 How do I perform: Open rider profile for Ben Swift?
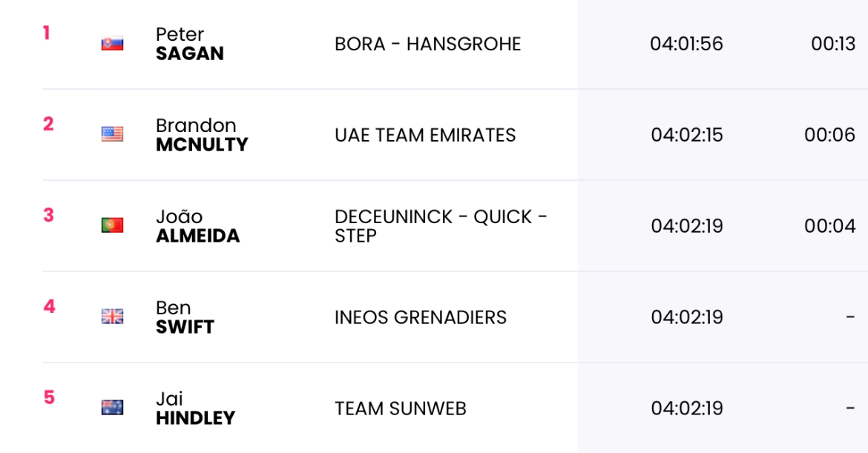point(185,317)
